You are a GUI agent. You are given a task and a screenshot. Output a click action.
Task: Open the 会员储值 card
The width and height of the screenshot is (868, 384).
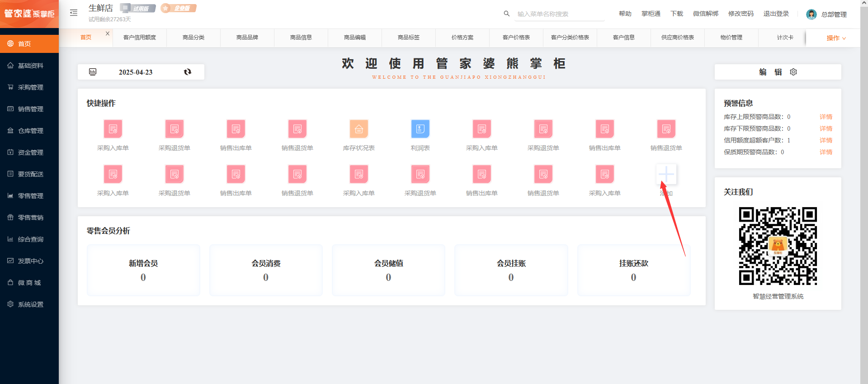point(388,270)
